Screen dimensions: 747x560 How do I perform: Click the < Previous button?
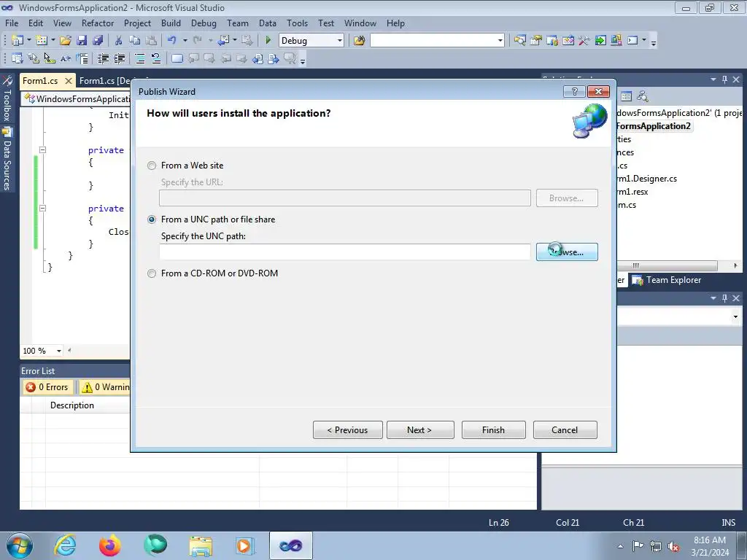348,430
